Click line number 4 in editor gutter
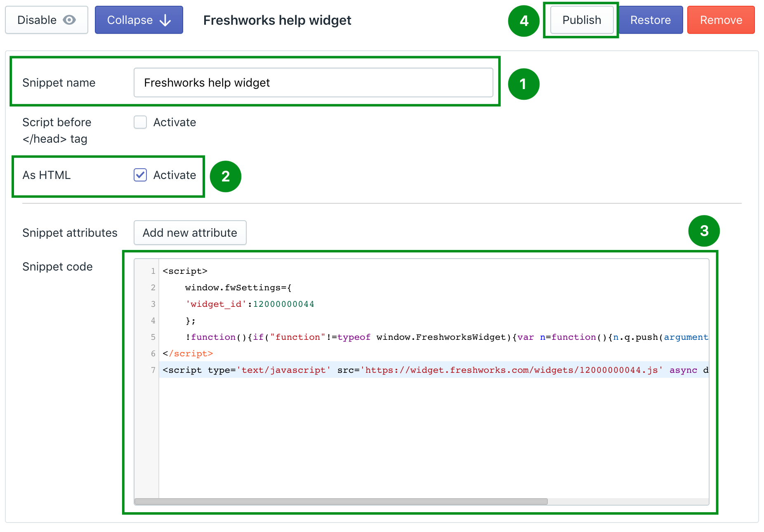The width and height of the screenshot is (764, 532). tap(153, 320)
